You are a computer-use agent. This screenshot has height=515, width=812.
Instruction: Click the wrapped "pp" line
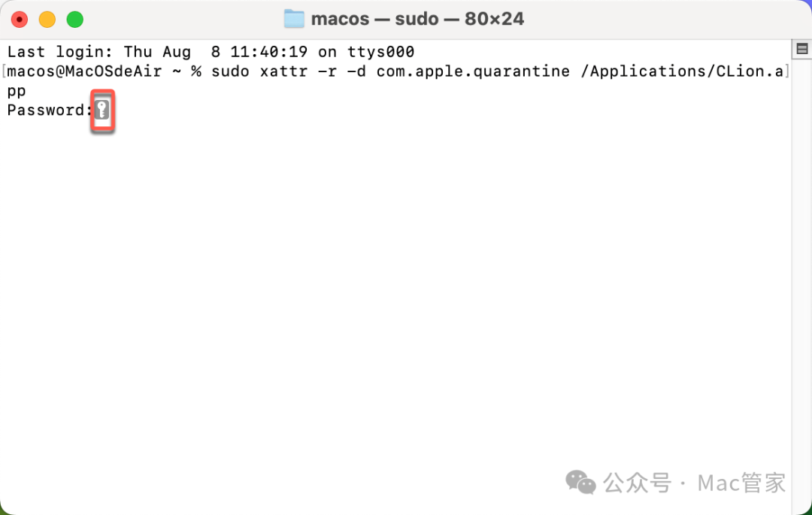[x=17, y=91]
